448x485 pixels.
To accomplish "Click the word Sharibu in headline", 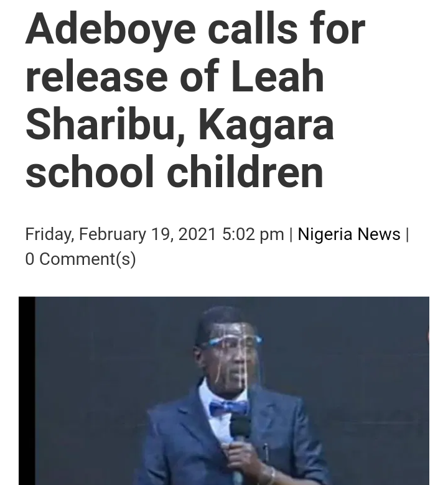I will coord(106,124).
